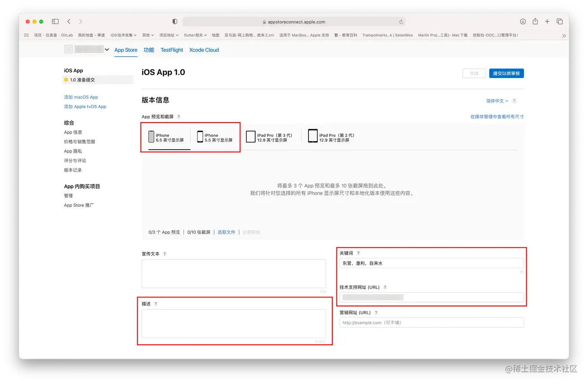The width and height of the screenshot is (588, 384).
Task: Expand the app name dropdown chevron
Action: (x=107, y=50)
